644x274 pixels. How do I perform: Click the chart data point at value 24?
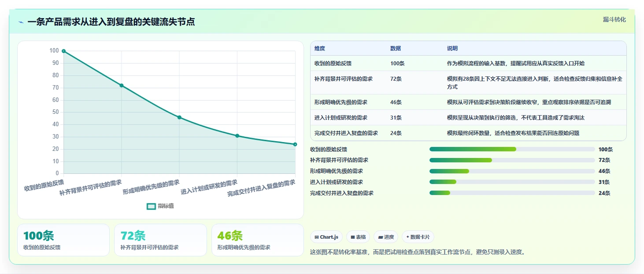pyautogui.click(x=295, y=144)
